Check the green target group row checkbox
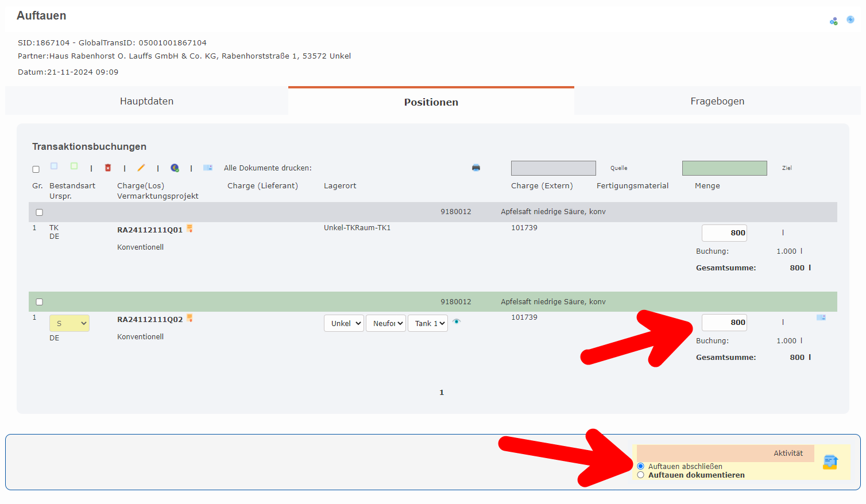This screenshot has width=866, height=504. (x=40, y=302)
